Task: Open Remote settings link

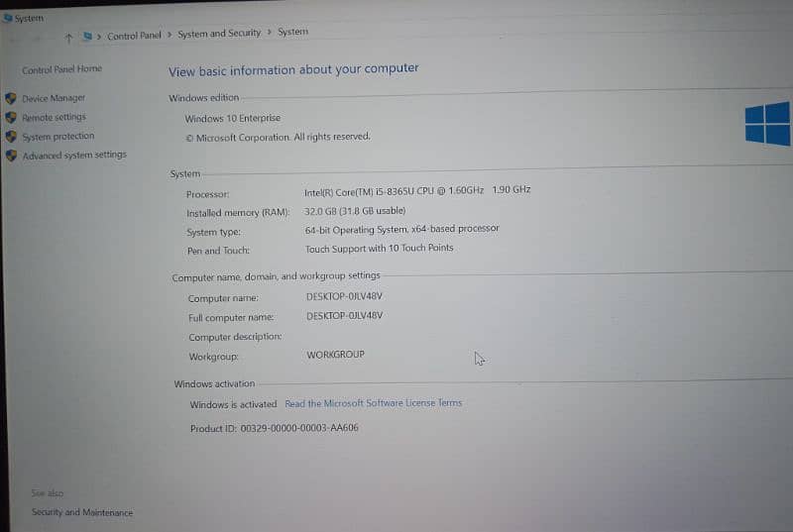Action: click(x=55, y=117)
